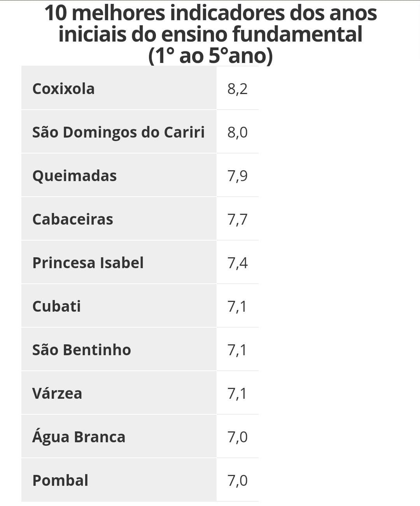Click the Pombal municipality name
This screenshot has height=506, width=420.
pos(60,481)
